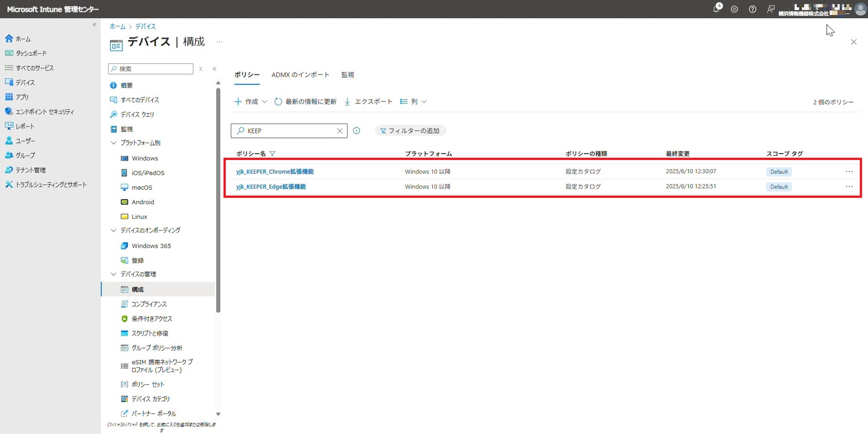Collapse the プラットフォーム別 section
Image resolution: width=868 pixels, height=434 pixels.
(x=113, y=143)
